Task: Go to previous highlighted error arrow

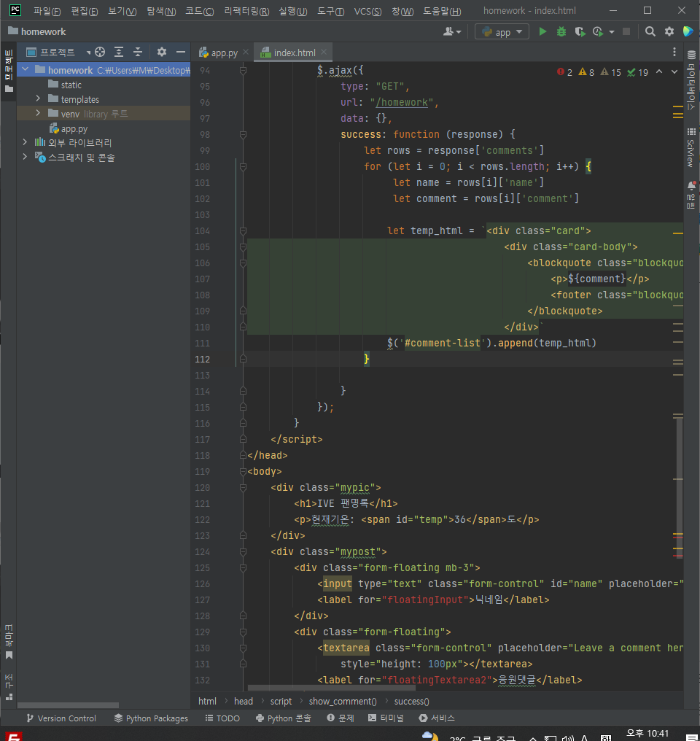Action: tap(659, 71)
